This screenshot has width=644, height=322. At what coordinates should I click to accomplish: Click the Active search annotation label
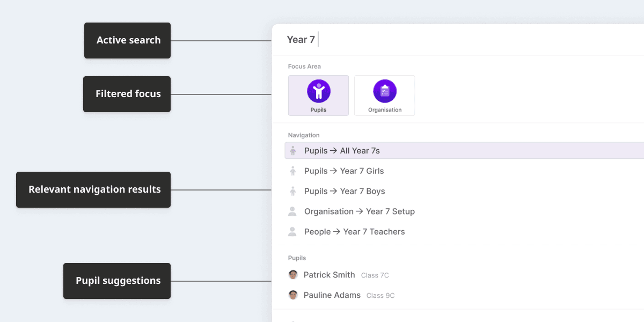[x=128, y=40]
